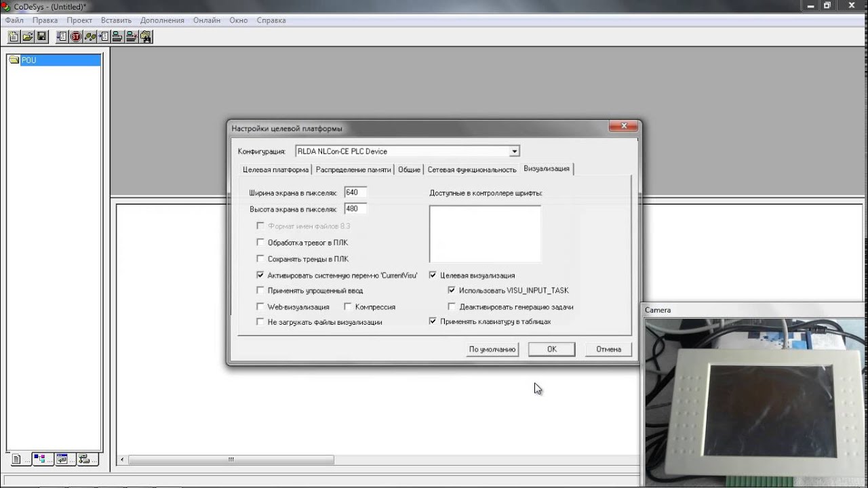
Task: Click the available controller fonts list box
Action: point(485,234)
